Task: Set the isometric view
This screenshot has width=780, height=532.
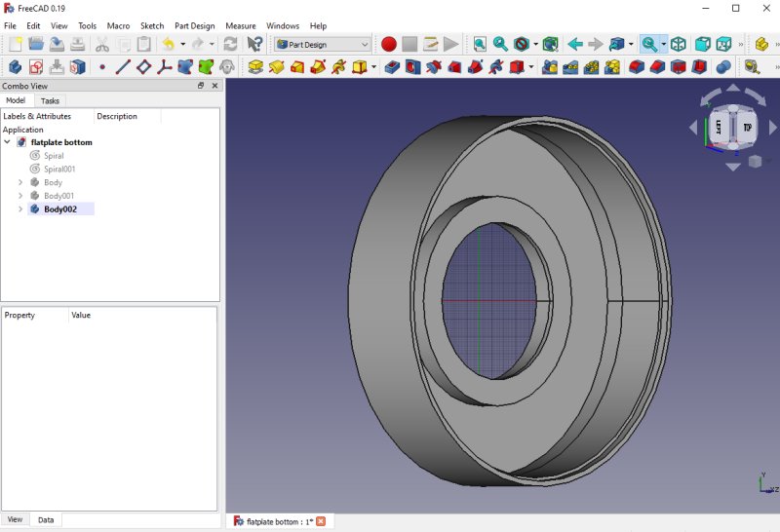Action: tap(679, 44)
